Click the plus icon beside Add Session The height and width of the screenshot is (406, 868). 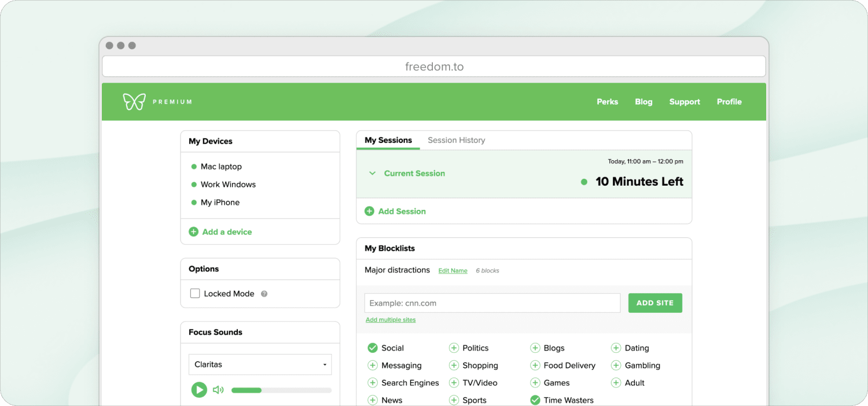point(369,211)
